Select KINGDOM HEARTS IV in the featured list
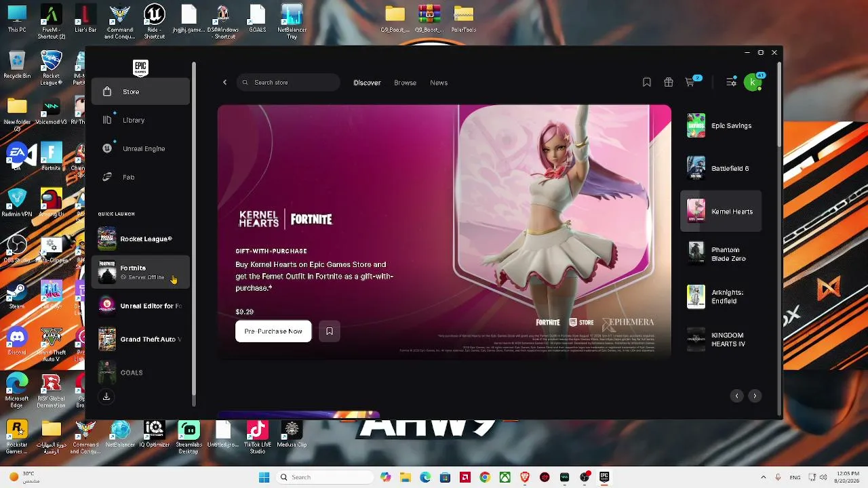Viewport: 868px width, 488px height. (721, 340)
